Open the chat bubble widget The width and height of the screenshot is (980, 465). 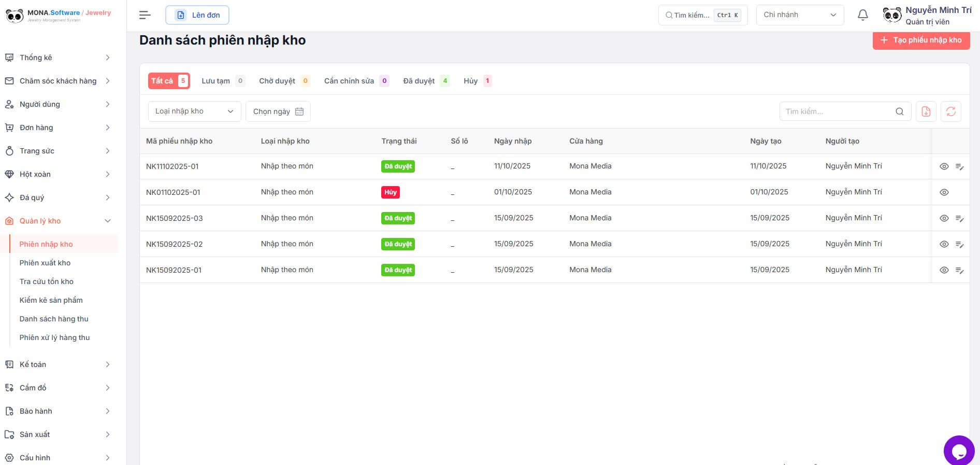[959, 450]
